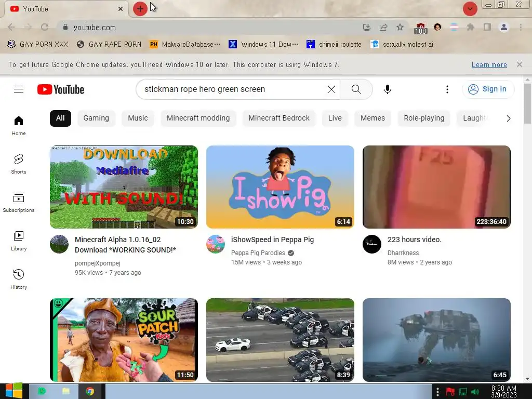Open the shimeji roulette bookmark
Screen dimensions: 532x399
[x=334, y=45]
